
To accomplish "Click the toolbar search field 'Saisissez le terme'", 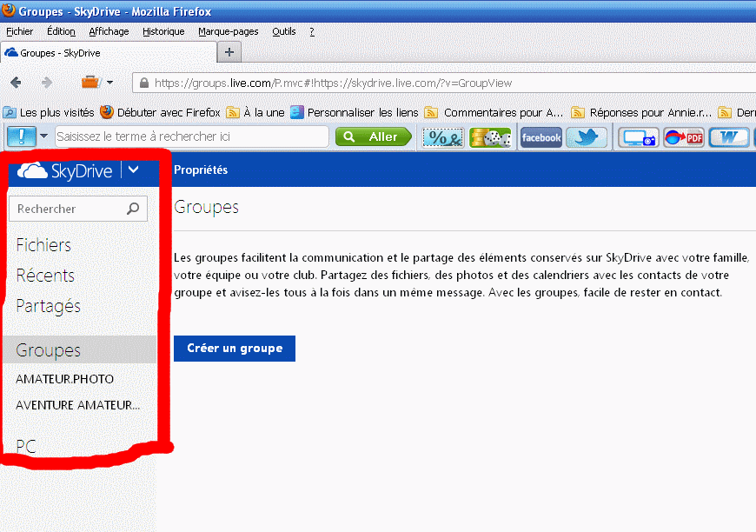I will tap(192, 136).
